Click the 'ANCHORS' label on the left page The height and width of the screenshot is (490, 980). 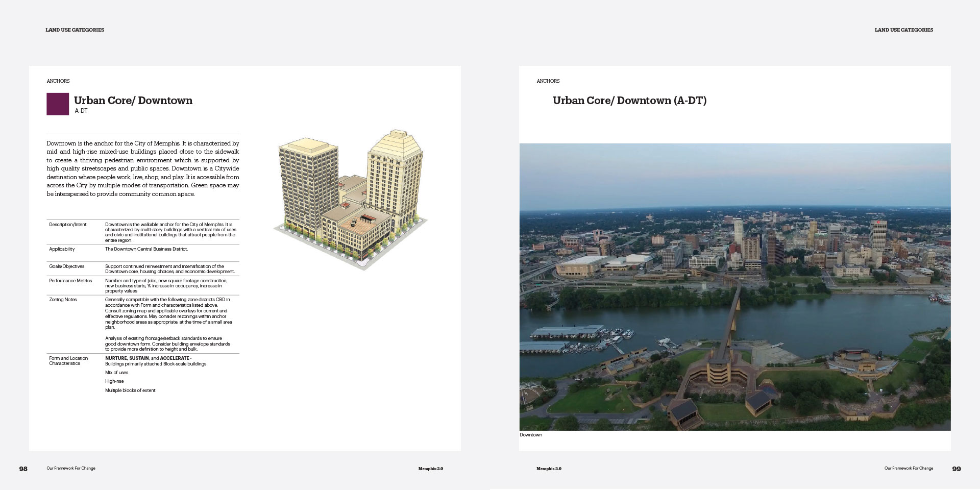(58, 81)
